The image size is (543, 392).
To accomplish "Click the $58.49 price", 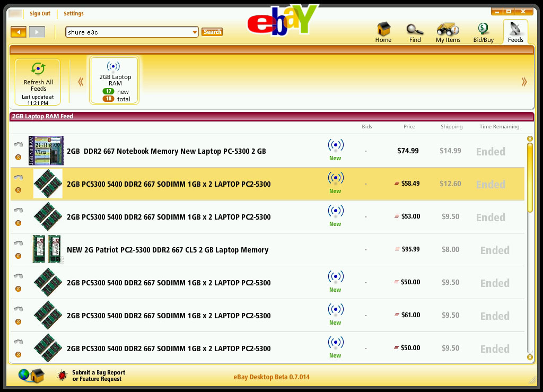I will pos(410,184).
